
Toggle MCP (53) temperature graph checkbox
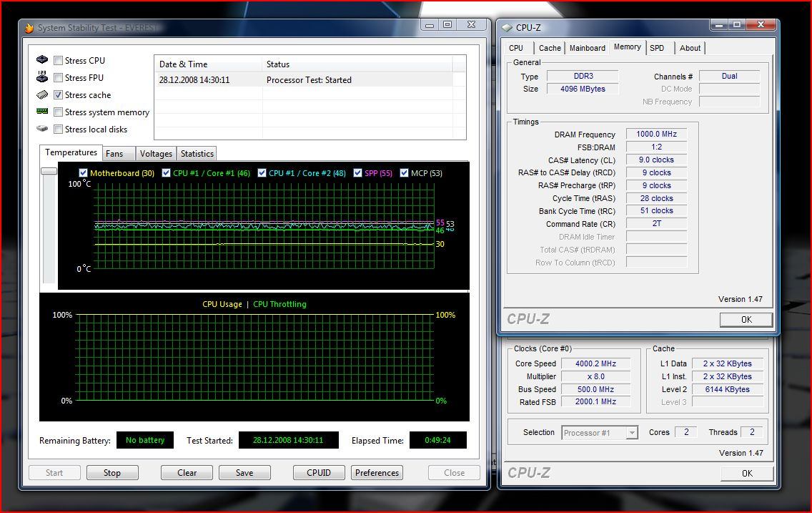pos(405,173)
